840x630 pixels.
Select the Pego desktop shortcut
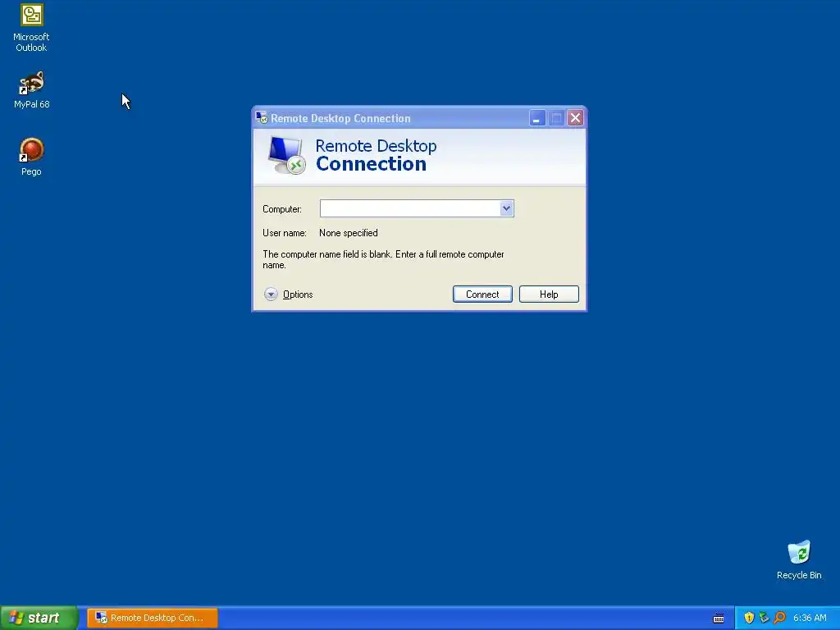click(31, 157)
